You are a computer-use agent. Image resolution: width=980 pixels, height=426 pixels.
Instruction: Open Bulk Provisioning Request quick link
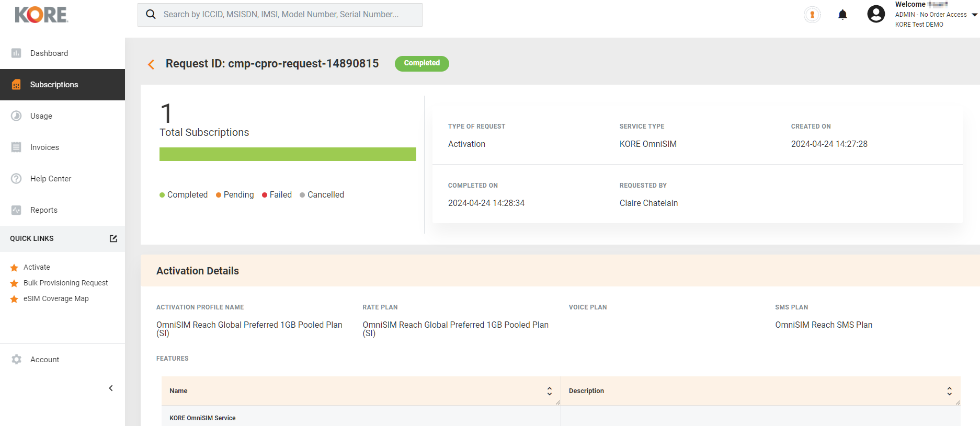coord(65,283)
